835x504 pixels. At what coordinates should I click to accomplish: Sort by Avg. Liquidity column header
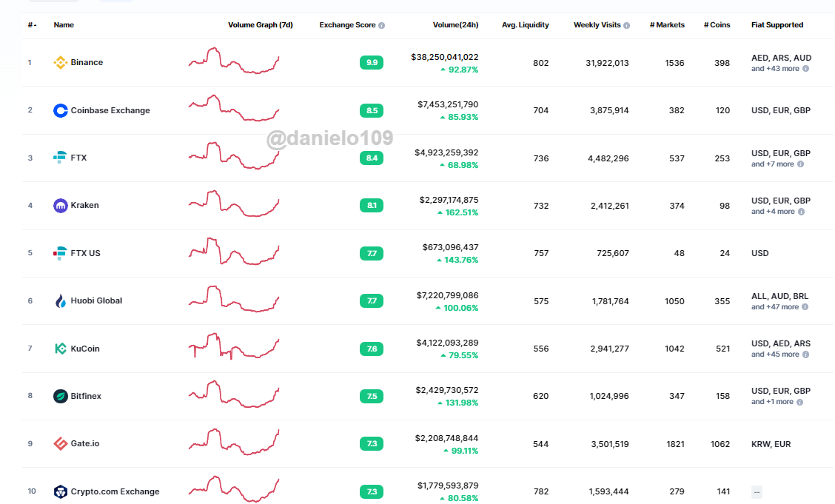[525, 25]
